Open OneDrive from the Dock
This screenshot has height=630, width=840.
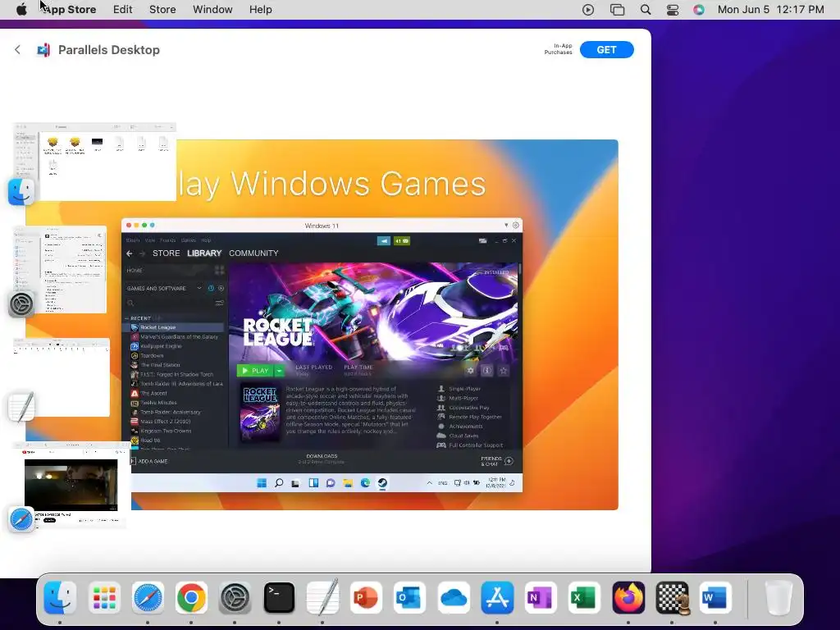[x=454, y=597]
